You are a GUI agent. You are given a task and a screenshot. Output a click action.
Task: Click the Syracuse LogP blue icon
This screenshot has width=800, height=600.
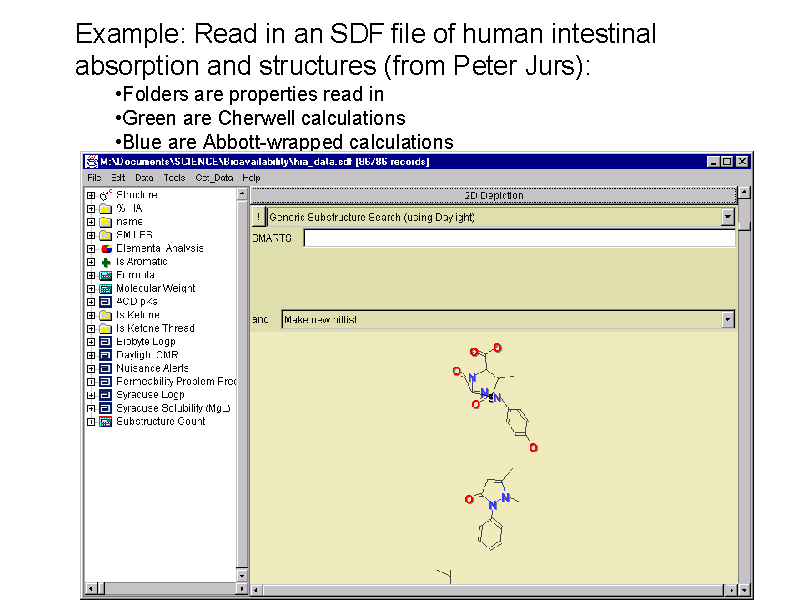tap(105, 395)
